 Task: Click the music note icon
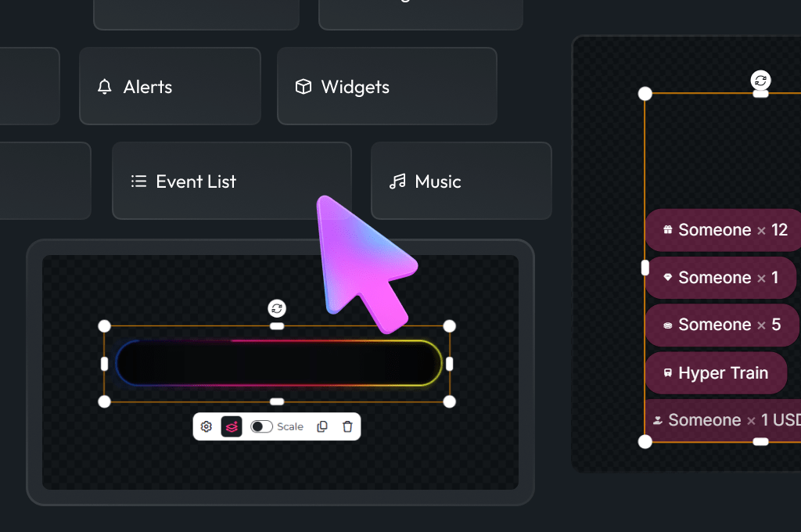[397, 181]
